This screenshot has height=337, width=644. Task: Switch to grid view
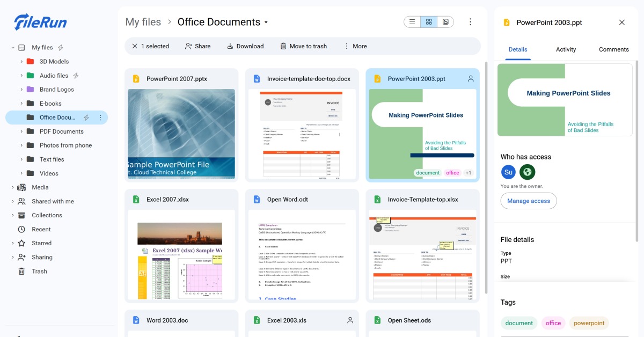[x=429, y=22]
